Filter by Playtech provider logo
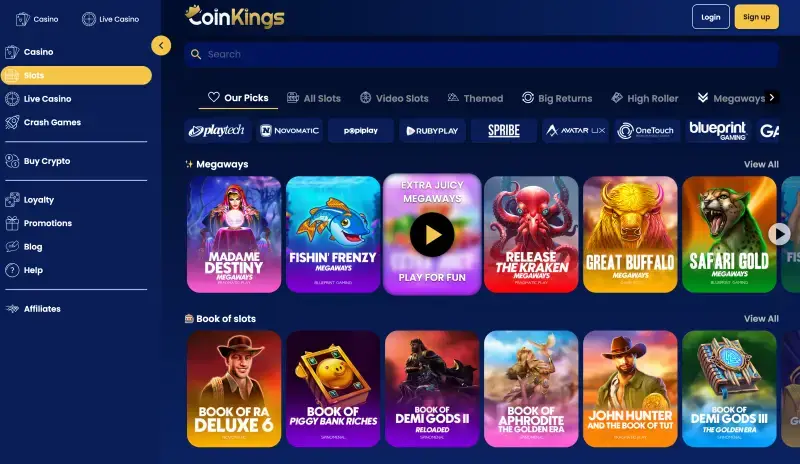Image resolution: width=800 pixels, height=464 pixels. (217, 131)
